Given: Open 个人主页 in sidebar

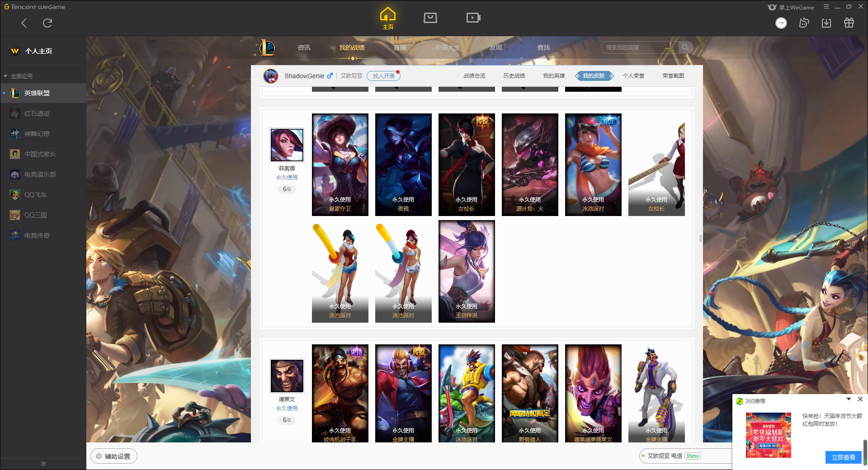Looking at the screenshot, I should tap(38, 51).
